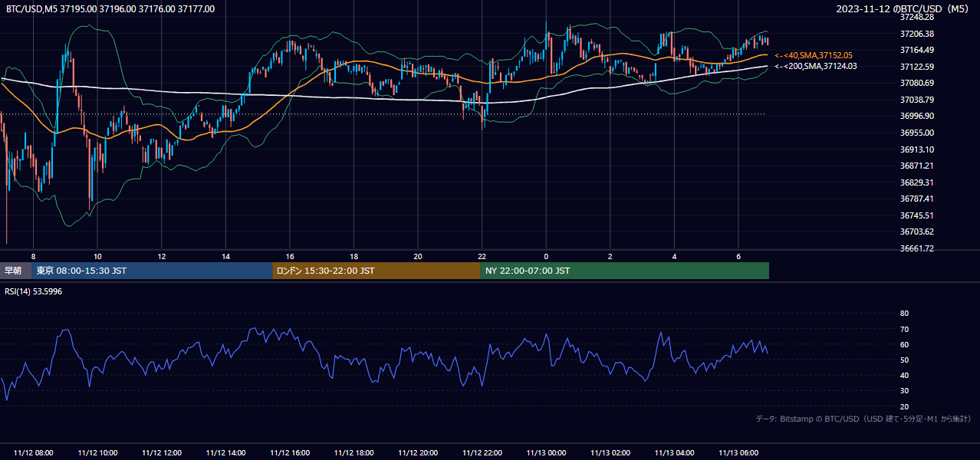Click RSI axis level 30
The height and width of the screenshot is (460, 980).
(904, 391)
